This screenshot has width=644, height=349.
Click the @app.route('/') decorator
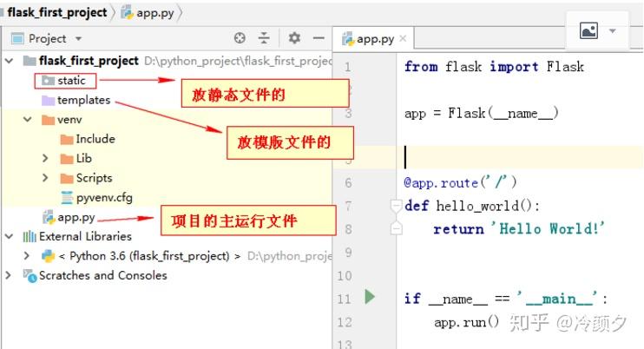[x=460, y=182]
